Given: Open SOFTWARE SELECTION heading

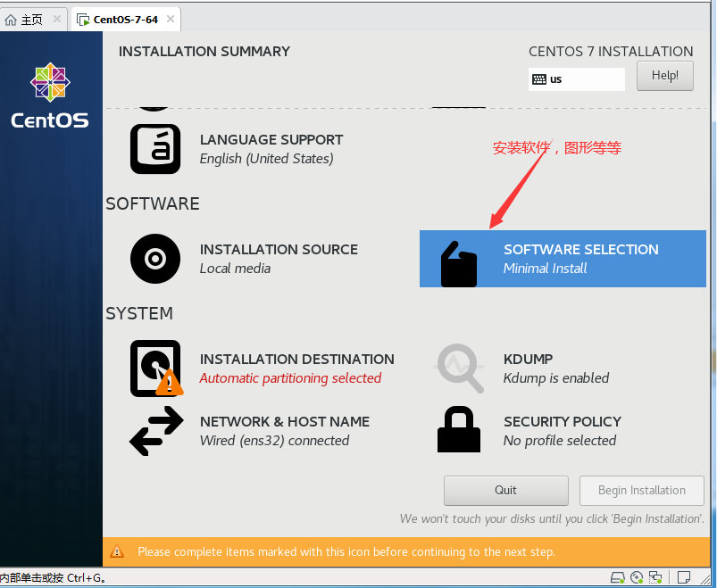Looking at the screenshot, I should [x=580, y=250].
